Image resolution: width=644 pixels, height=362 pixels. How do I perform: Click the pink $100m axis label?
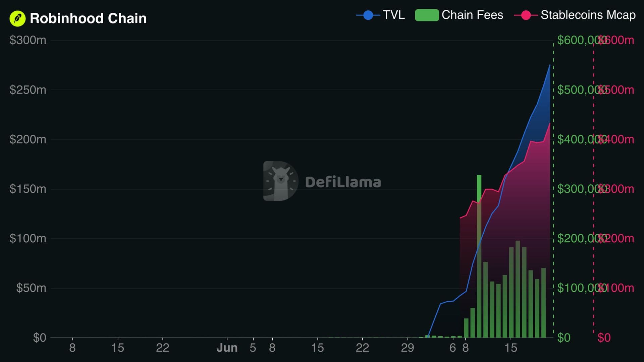pos(616,288)
